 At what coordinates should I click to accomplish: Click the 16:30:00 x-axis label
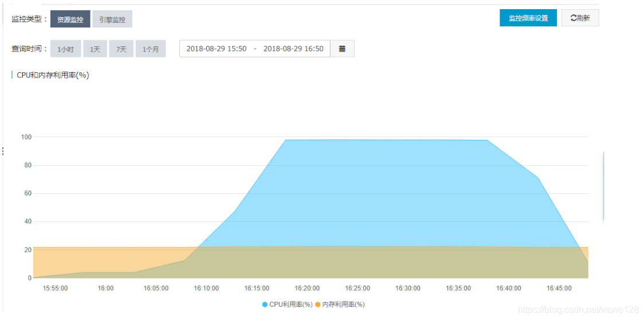pyautogui.click(x=408, y=288)
